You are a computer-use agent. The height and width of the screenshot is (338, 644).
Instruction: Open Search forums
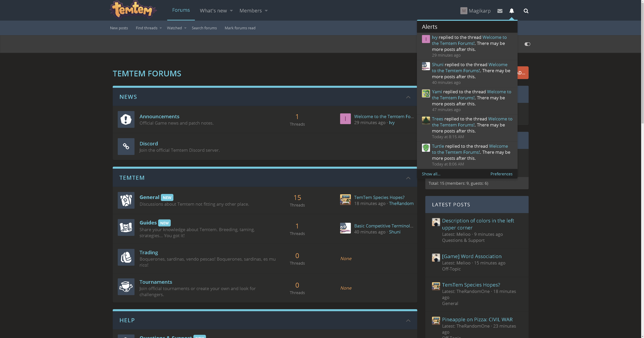coord(204,28)
